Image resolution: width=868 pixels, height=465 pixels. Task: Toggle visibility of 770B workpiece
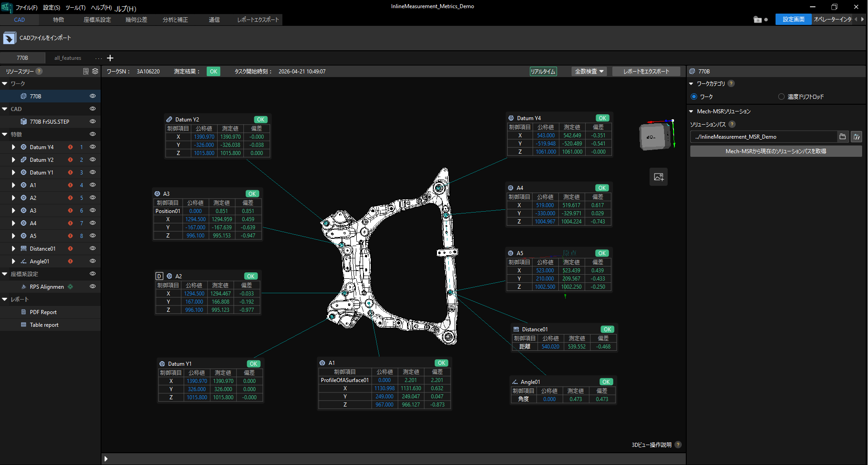[x=92, y=96]
